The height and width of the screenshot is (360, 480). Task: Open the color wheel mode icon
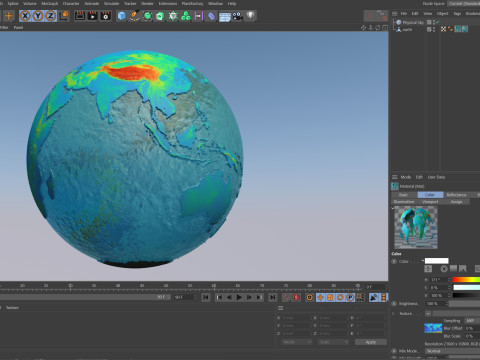(x=444, y=269)
